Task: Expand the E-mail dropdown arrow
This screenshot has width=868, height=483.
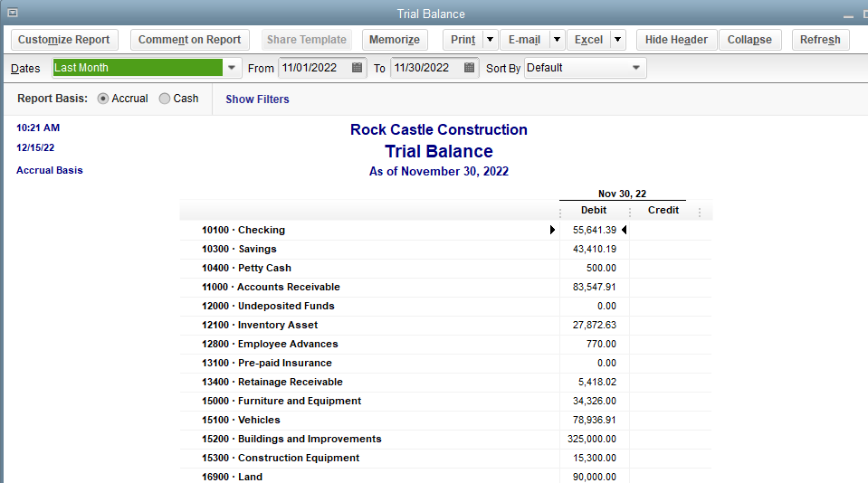Action: tap(557, 40)
